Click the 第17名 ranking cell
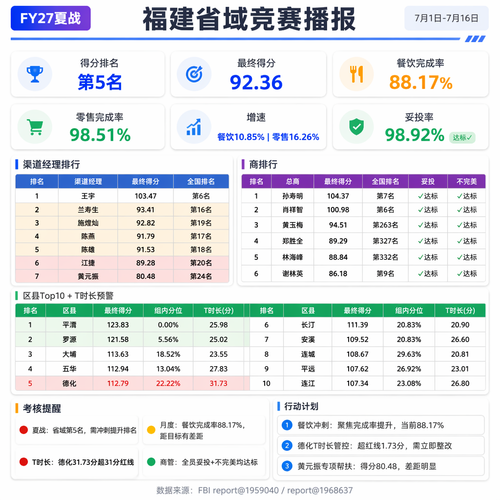 [x=201, y=236]
